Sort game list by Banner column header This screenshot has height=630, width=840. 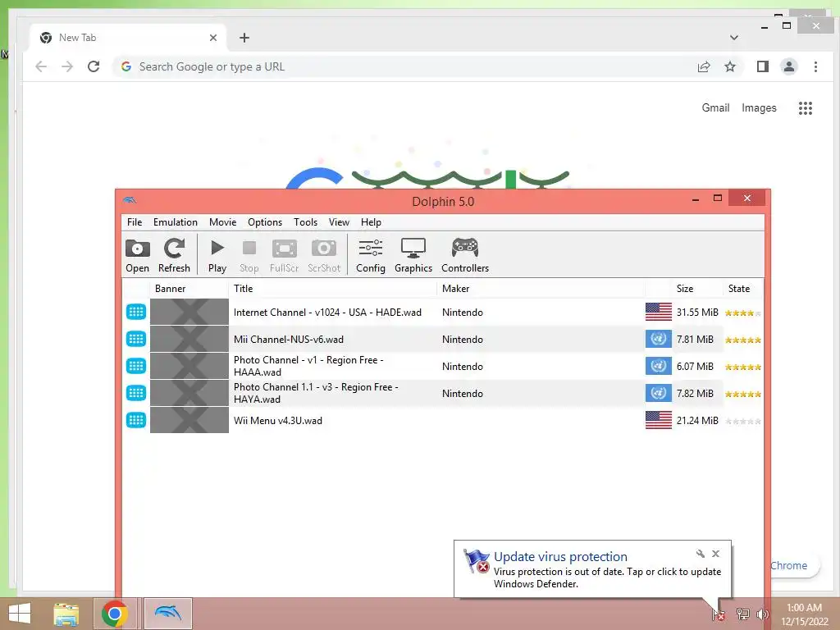point(189,288)
